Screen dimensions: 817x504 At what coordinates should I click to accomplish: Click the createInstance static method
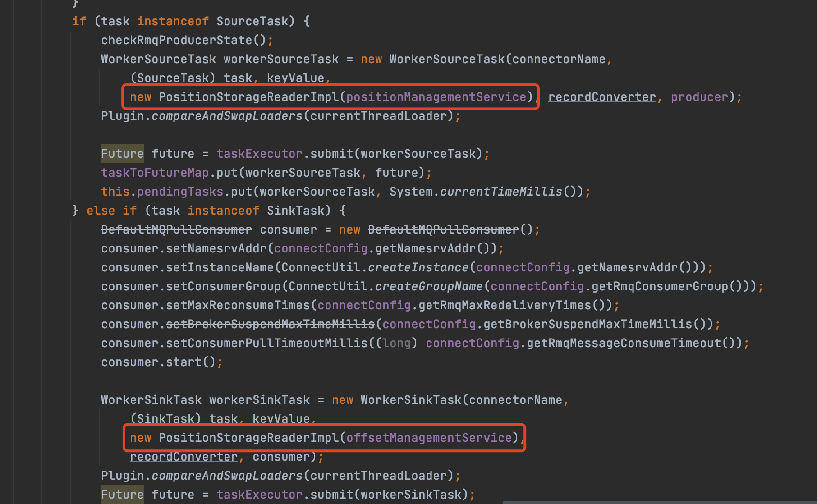click(418, 267)
